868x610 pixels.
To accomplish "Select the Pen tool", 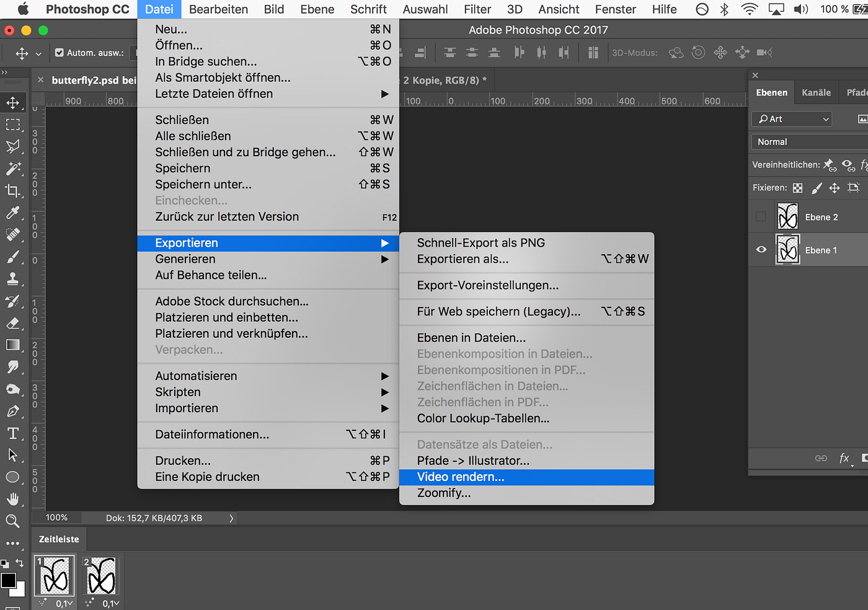I will [13, 411].
